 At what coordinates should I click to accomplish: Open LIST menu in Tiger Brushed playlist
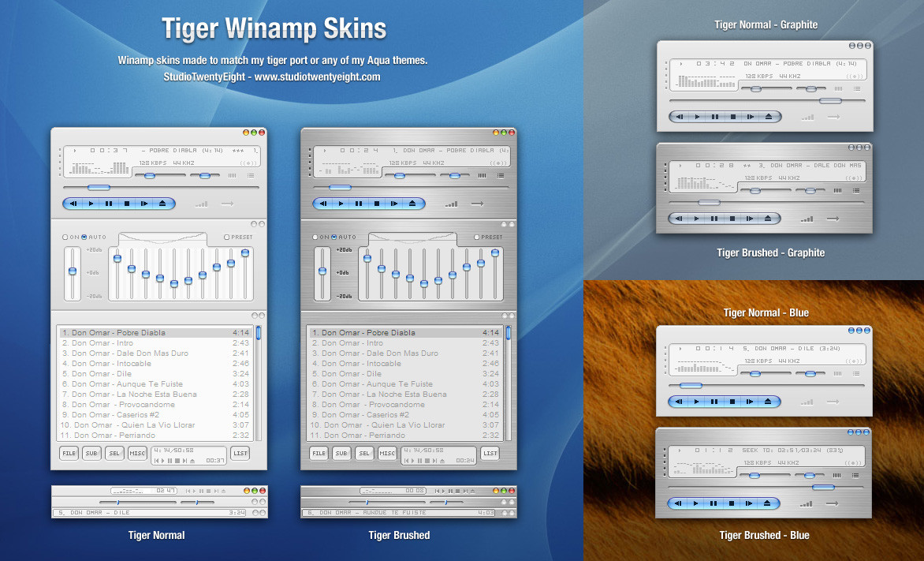[490, 453]
